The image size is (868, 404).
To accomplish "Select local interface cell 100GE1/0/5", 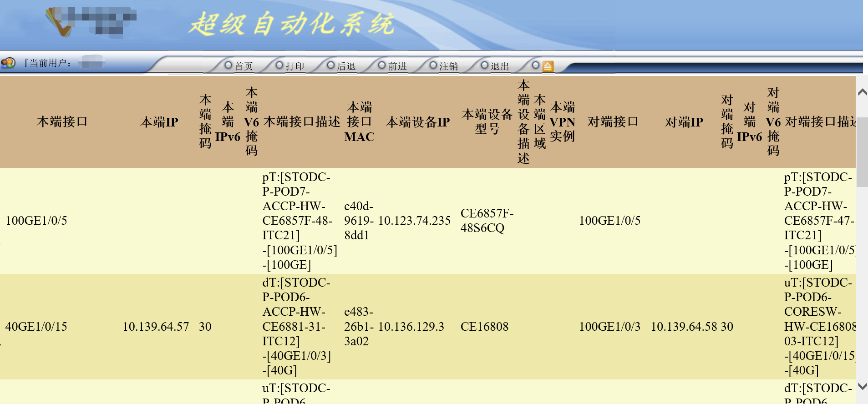I will [x=36, y=221].
